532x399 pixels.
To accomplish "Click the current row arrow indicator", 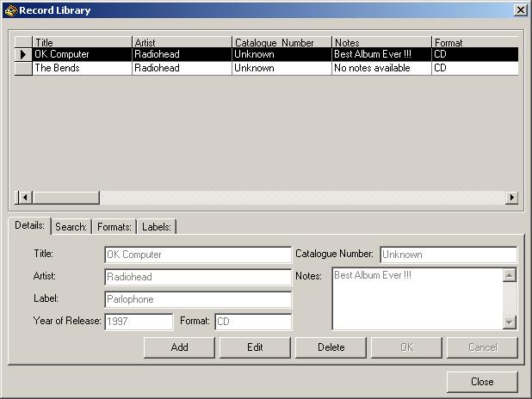I will coord(23,54).
